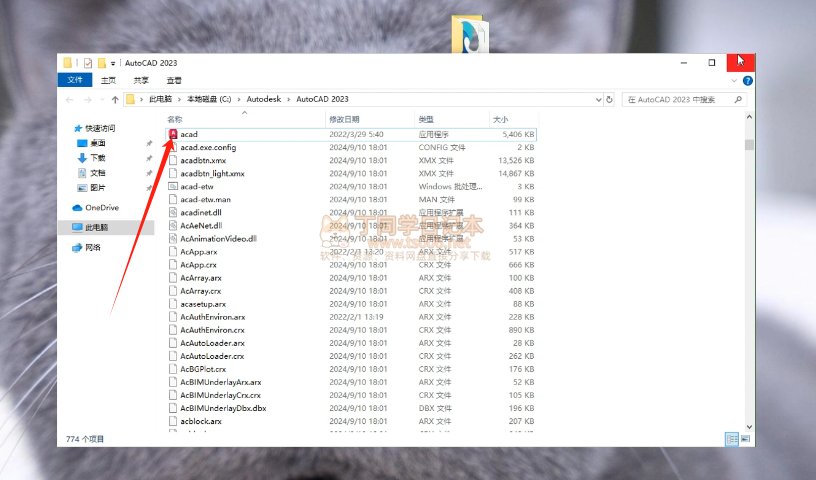Expand chevron after Autodesk in path
Image resolution: width=816 pixels, height=480 pixels.
pyautogui.click(x=289, y=99)
